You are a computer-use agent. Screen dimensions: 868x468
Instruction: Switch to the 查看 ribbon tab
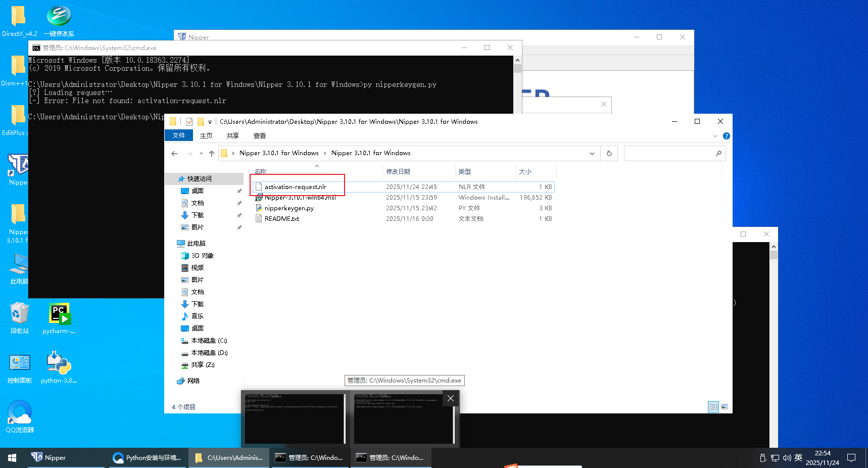coord(259,135)
